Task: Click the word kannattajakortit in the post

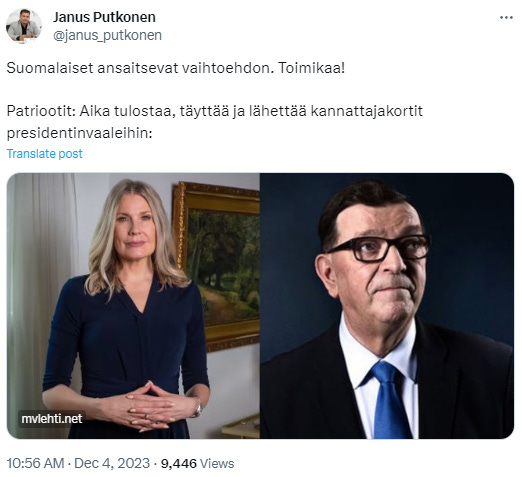Action: pos(367,111)
